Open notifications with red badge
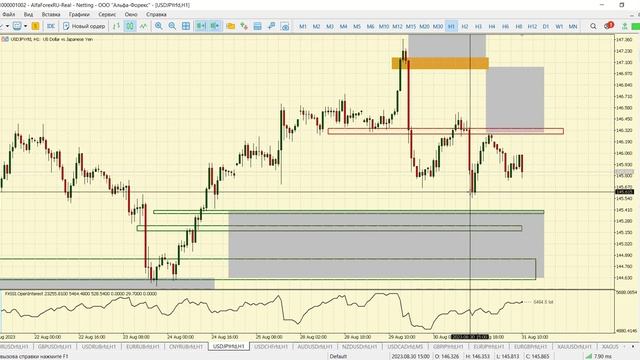Image resolution: width=640 pixels, height=360 pixels. click(609, 26)
